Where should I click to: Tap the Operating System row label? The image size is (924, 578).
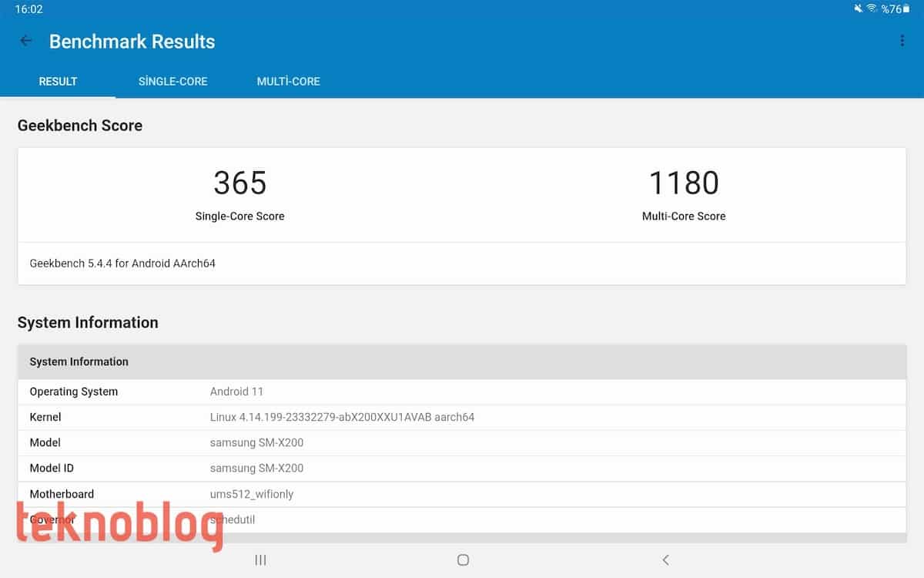point(74,391)
